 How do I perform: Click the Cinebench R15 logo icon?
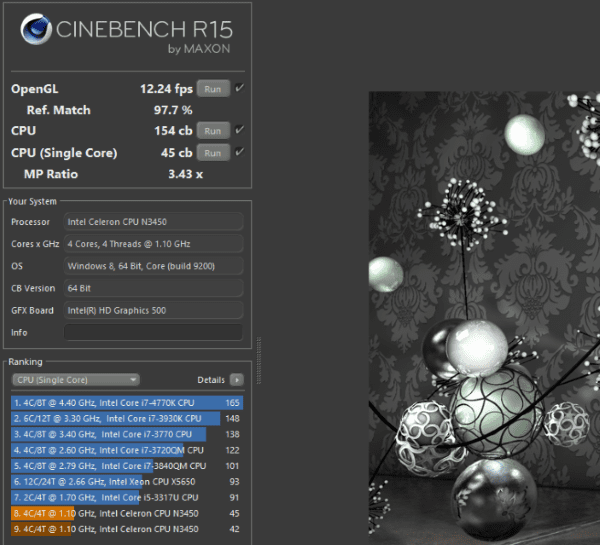pyautogui.click(x=36, y=29)
